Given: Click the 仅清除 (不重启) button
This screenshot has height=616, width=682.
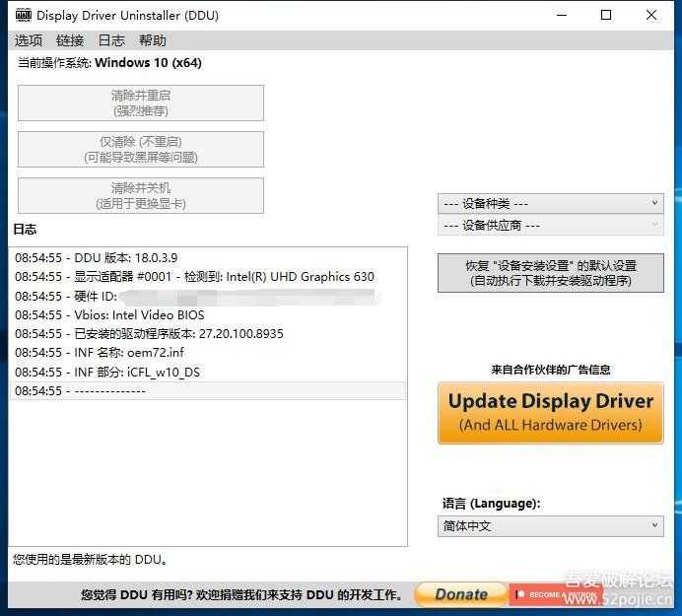Looking at the screenshot, I should (141, 149).
